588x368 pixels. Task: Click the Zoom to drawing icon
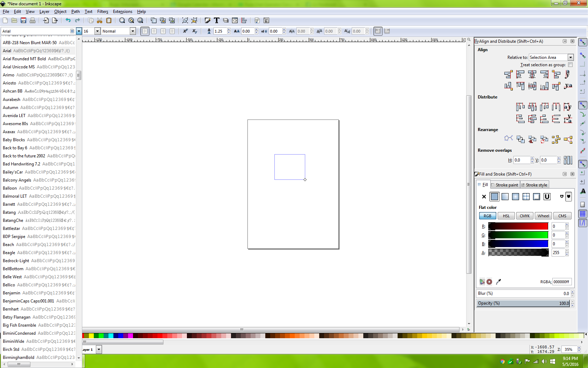tap(131, 20)
